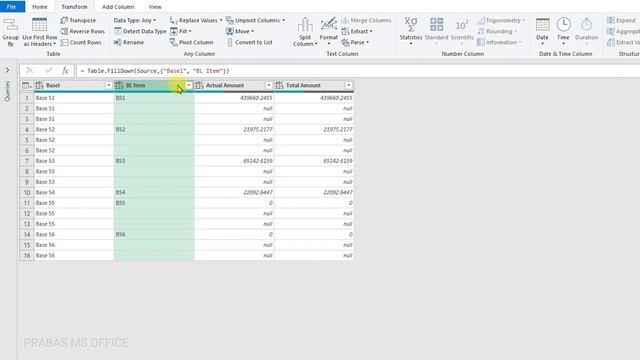
Task: Switch to the Home tab
Action: 40,7
